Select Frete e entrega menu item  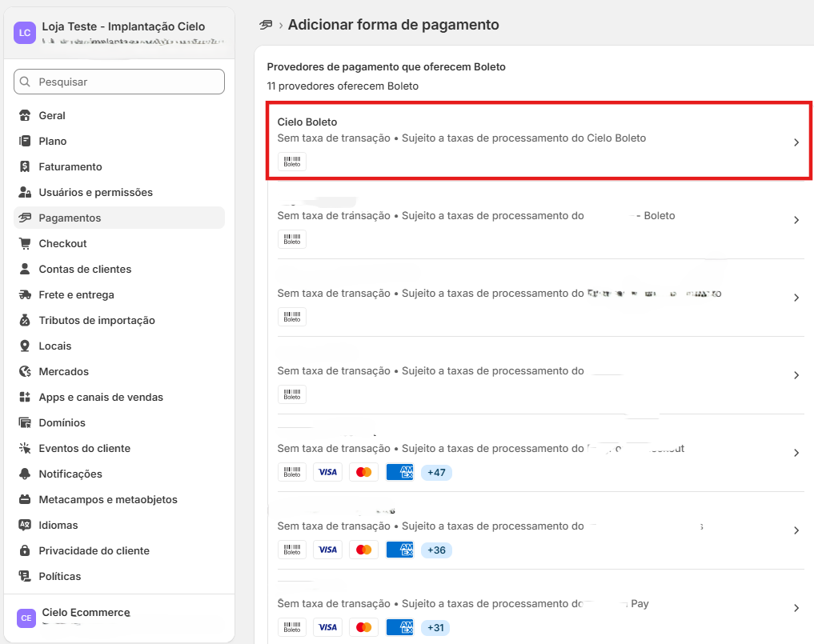pyautogui.click(x=119, y=294)
